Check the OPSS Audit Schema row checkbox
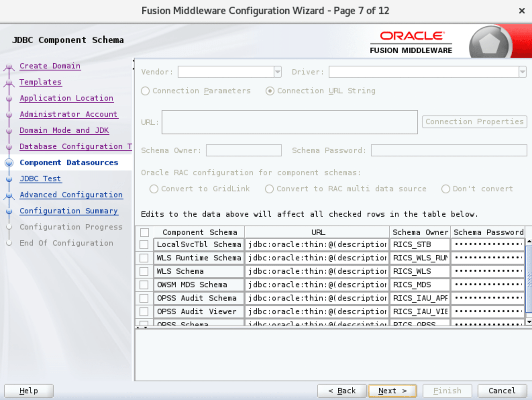Screen dimensions: 532x400 pos(144,298)
